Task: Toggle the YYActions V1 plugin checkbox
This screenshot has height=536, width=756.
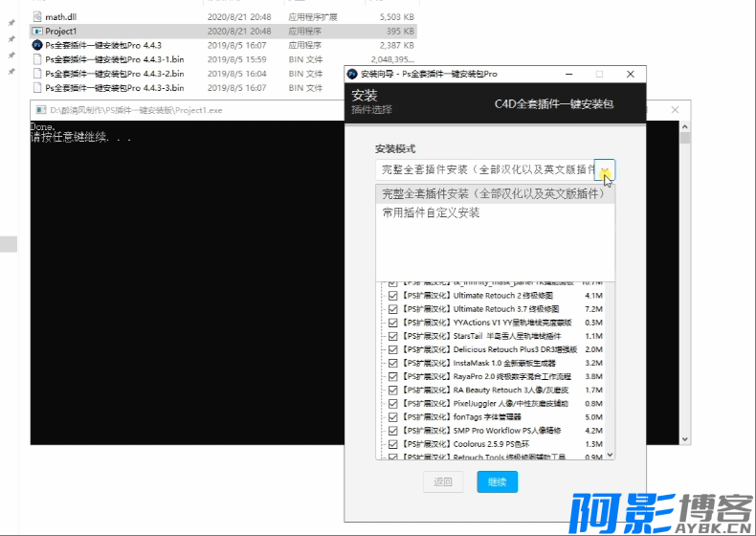Action: click(x=392, y=323)
